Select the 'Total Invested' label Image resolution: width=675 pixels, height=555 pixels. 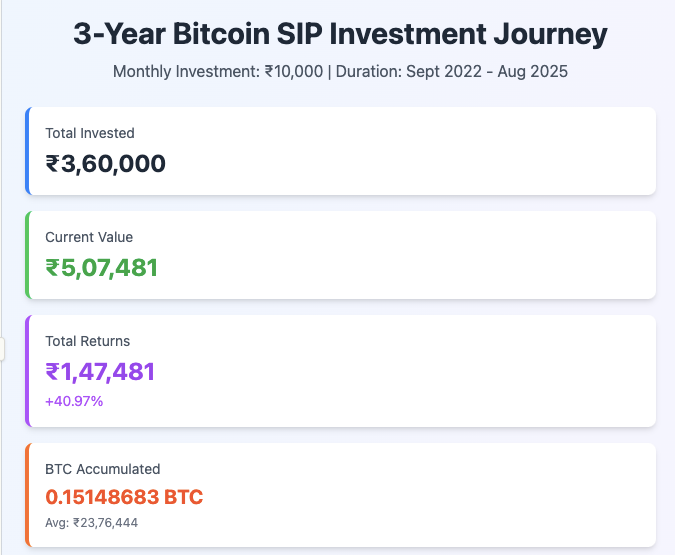(x=90, y=133)
